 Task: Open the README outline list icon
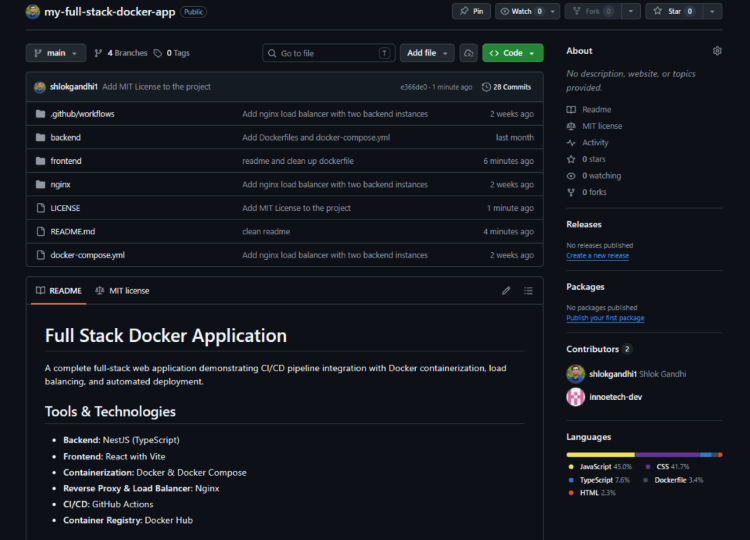point(528,291)
